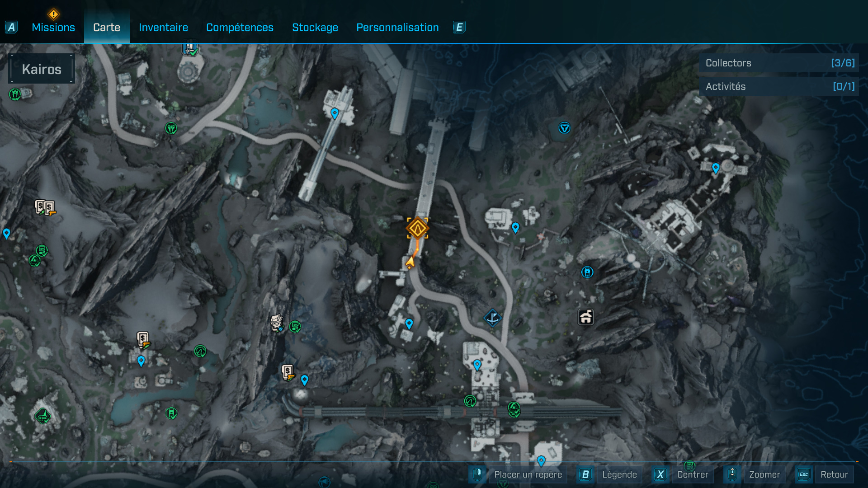Click the Collectors progress row

[x=779, y=63]
